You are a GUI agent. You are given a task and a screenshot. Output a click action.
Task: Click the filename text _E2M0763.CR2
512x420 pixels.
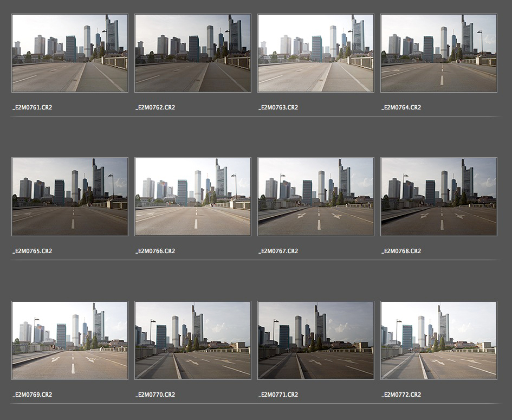278,107
